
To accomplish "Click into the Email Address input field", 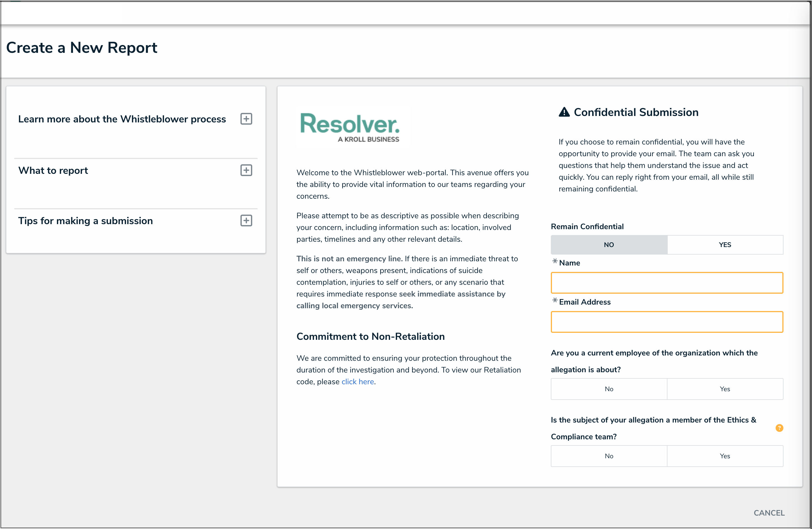I will (x=666, y=322).
